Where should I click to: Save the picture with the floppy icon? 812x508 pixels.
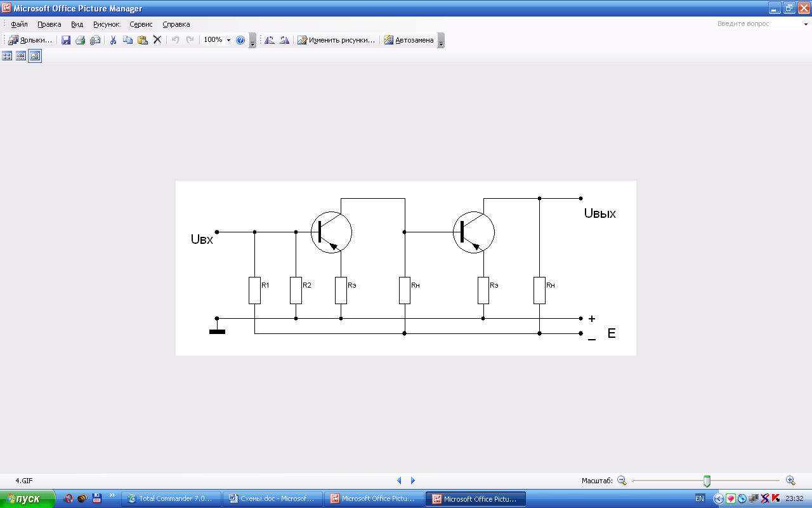[x=66, y=40]
